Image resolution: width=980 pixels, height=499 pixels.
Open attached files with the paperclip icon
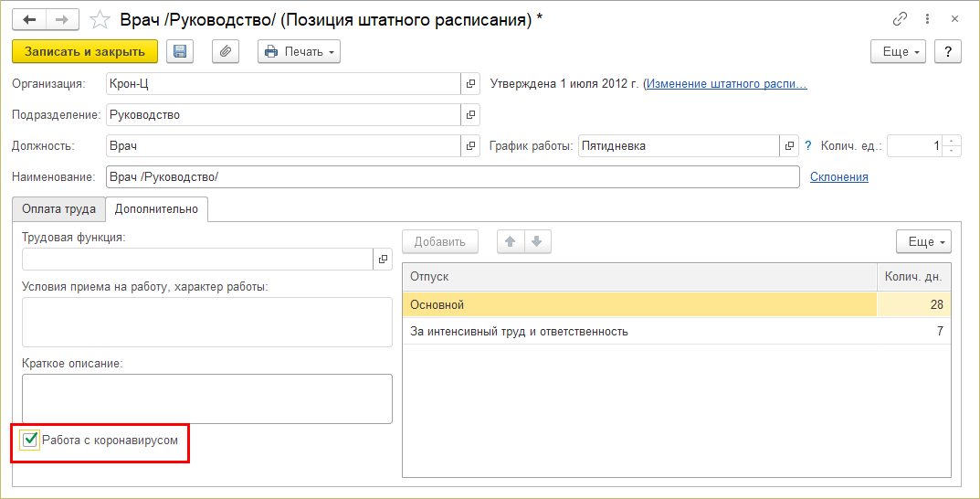tap(226, 52)
